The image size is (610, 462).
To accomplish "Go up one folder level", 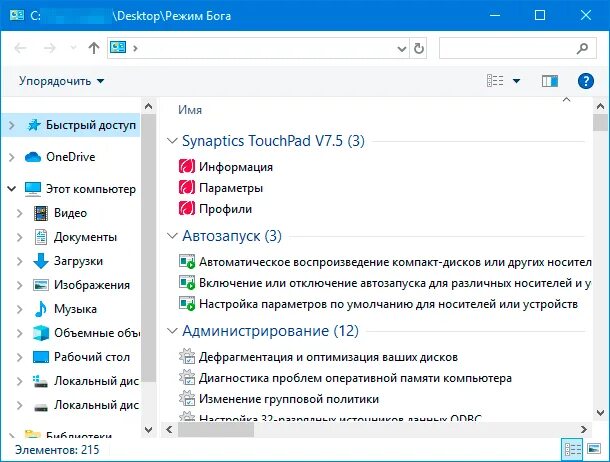I will pos(94,48).
